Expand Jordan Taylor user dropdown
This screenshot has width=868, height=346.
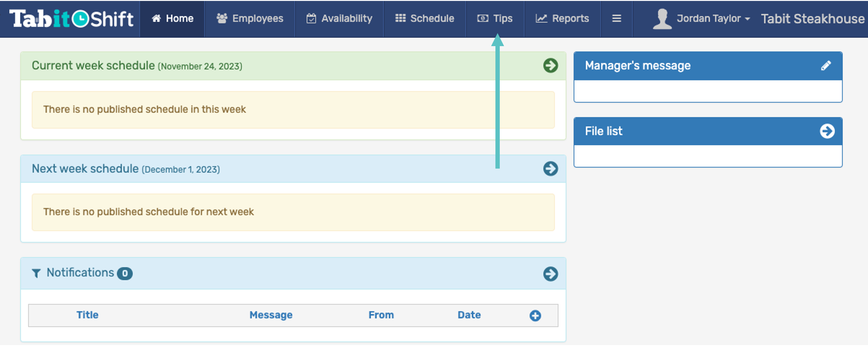tap(714, 18)
